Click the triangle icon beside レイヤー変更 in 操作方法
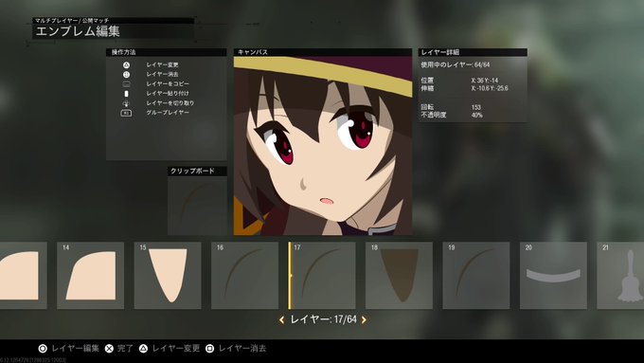This screenshot has height=363, width=644. click(x=127, y=65)
